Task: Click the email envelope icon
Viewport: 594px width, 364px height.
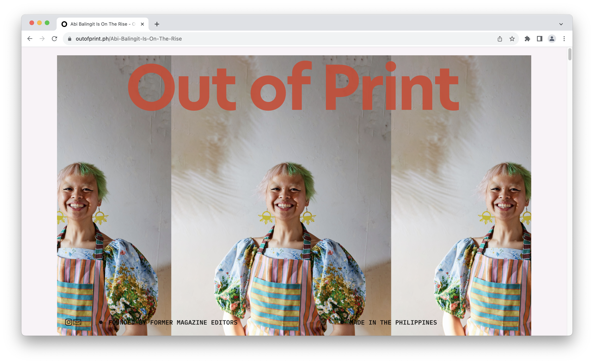Action: pyautogui.click(x=77, y=322)
